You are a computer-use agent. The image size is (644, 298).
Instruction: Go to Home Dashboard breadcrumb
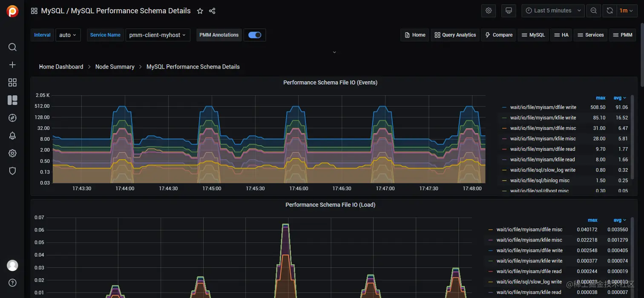[61, 67]
